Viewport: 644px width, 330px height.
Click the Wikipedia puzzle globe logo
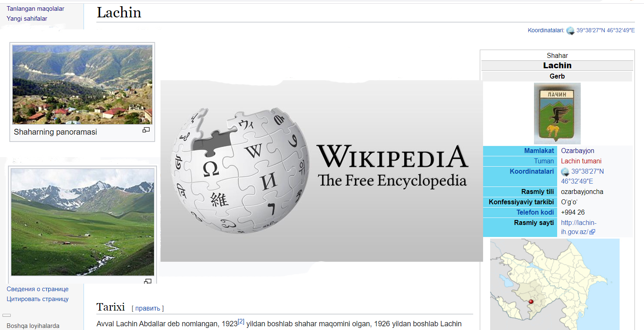point(240,170)
